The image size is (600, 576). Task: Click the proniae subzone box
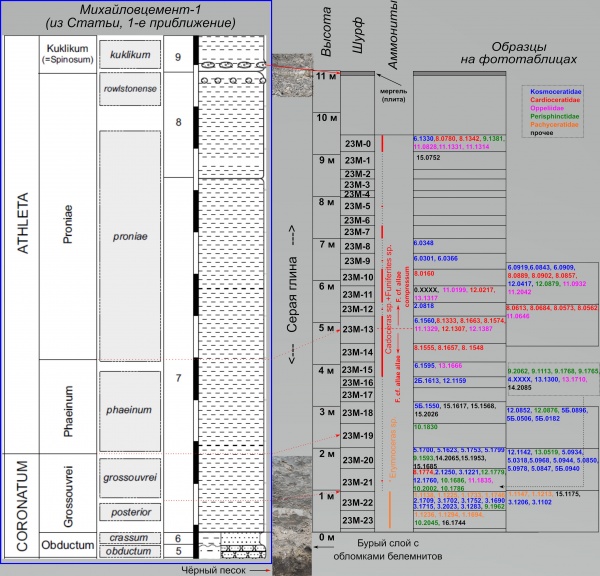point(133,237)
